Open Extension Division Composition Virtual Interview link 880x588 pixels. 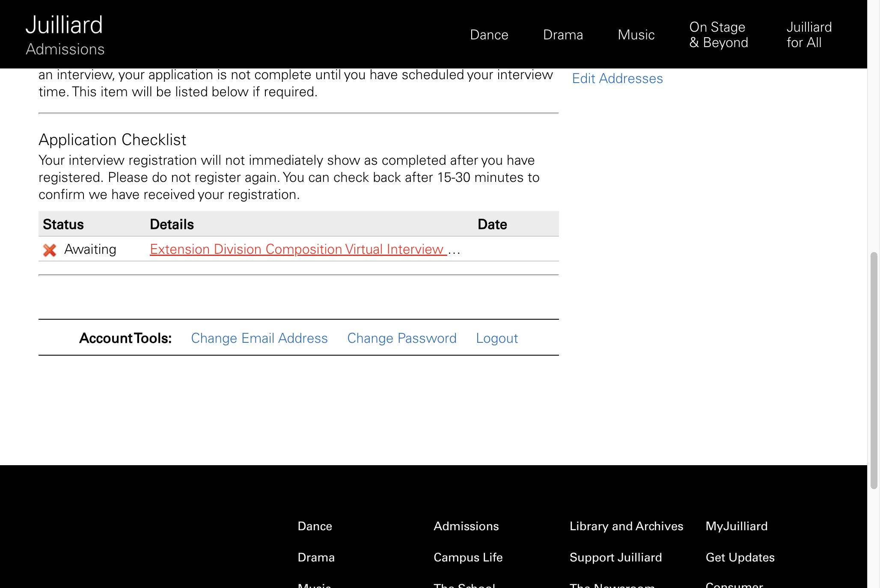point(298,249)
